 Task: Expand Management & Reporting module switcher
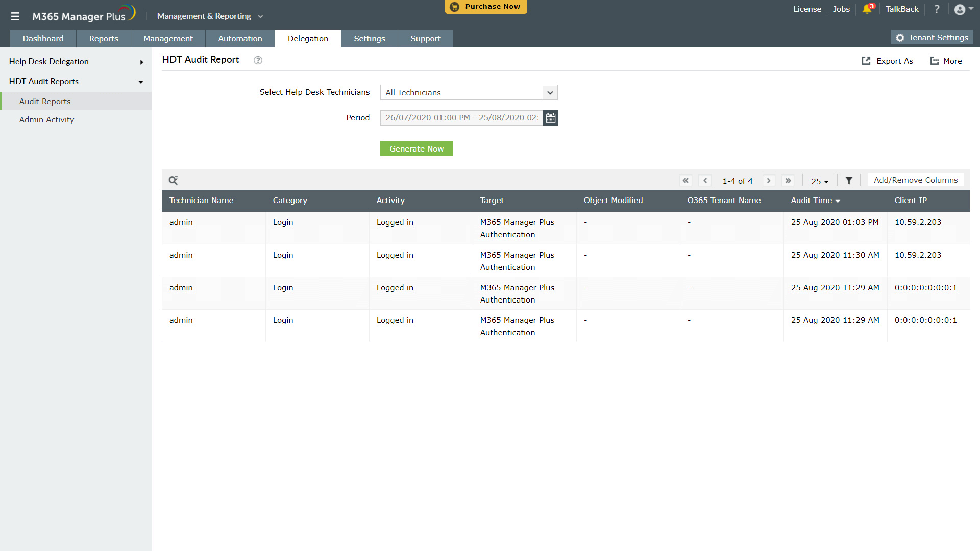tap(210, 16)
